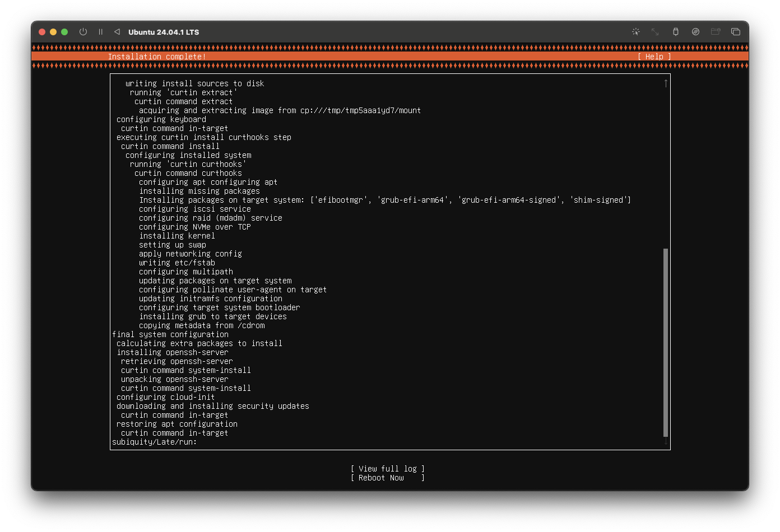Open the CD/DVD drive options

point(695,32)
